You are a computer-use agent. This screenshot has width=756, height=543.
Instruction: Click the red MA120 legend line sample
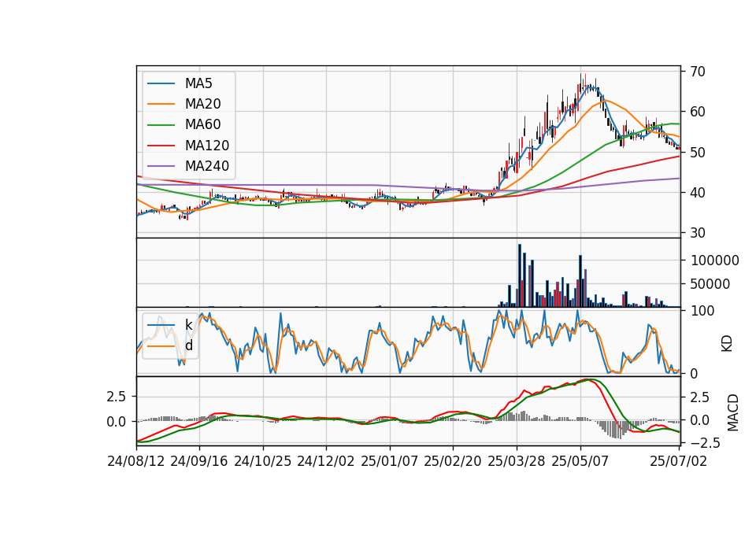click(x=161, y=146)
